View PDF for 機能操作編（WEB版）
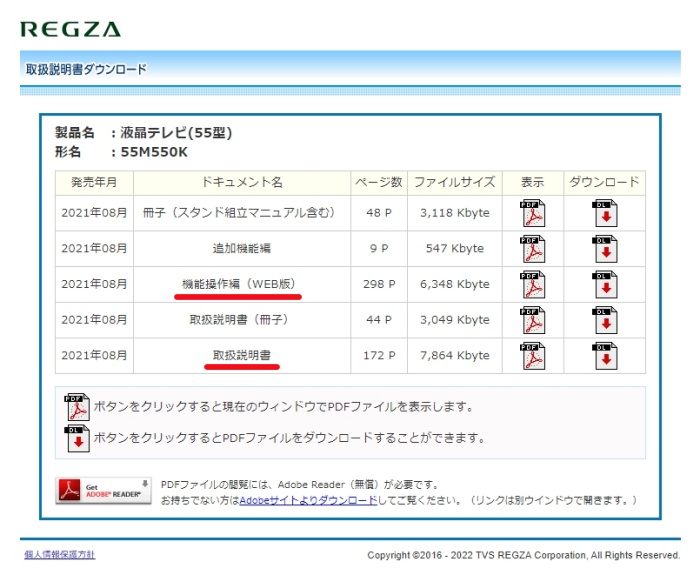 (x=533, y=284)
